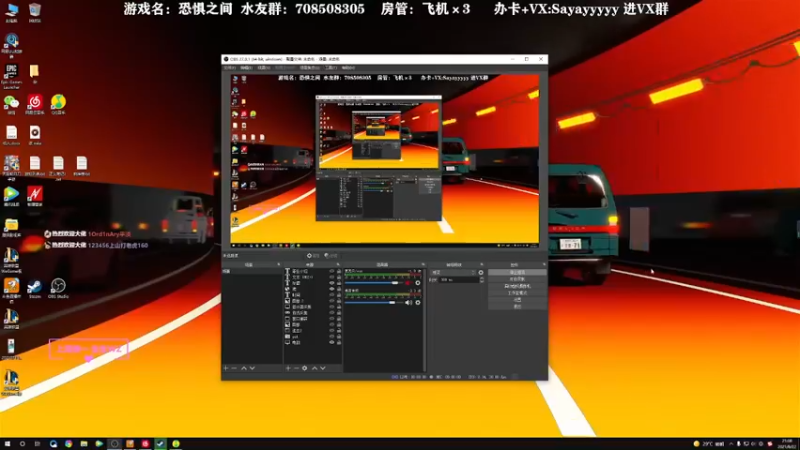Mute the second mixer channel's speaker icon

[x=408, y=303]
